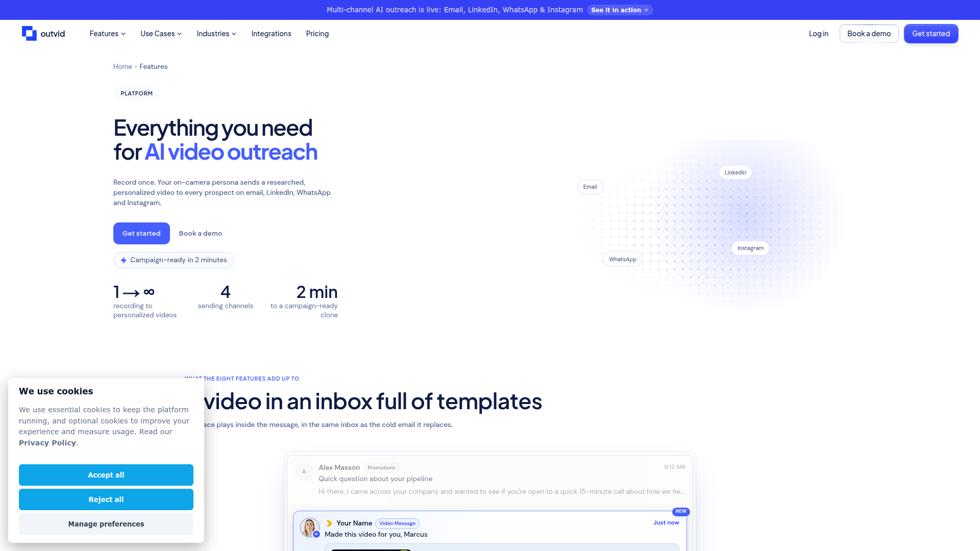The image size is (980, 551).
Task: Click the 2 min campaign-ready stat
Action: tap(304, 301)
